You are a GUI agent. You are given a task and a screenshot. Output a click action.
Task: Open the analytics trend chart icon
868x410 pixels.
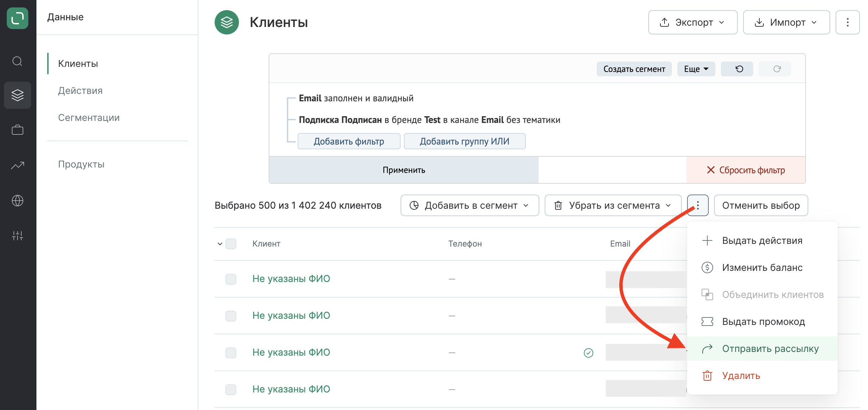click(18, 165)
